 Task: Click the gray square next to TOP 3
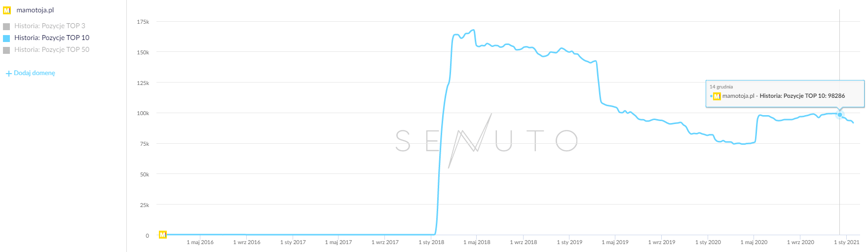(x=6, y=26)
